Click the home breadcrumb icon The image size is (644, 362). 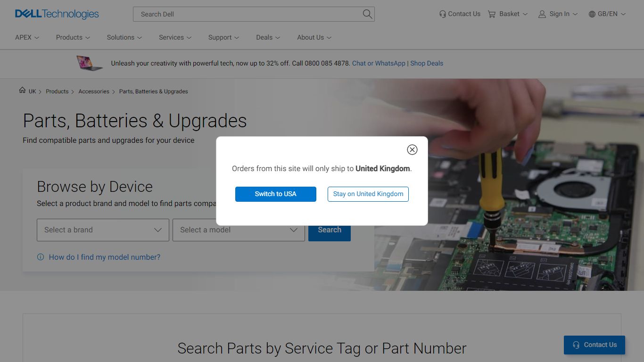22,90
